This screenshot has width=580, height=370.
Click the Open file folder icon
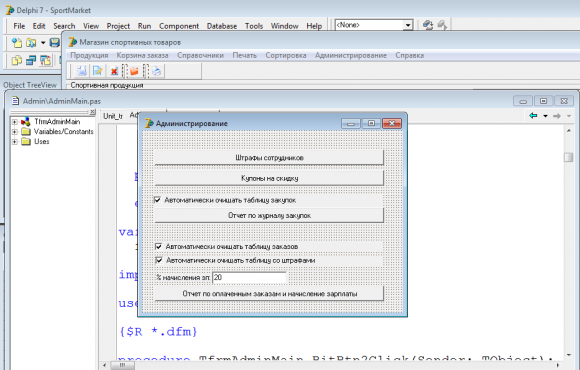(31, 43)
